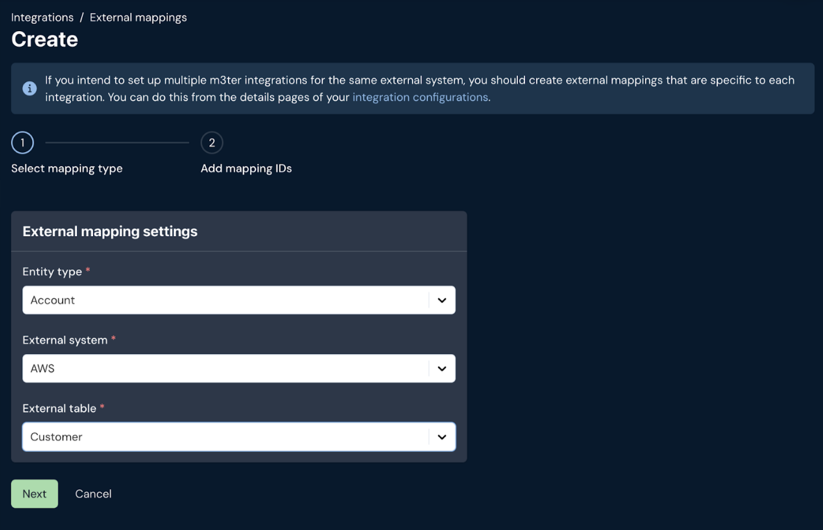Click the External system field label
Viewport: 823px width, 530px height.
point(65,340)
